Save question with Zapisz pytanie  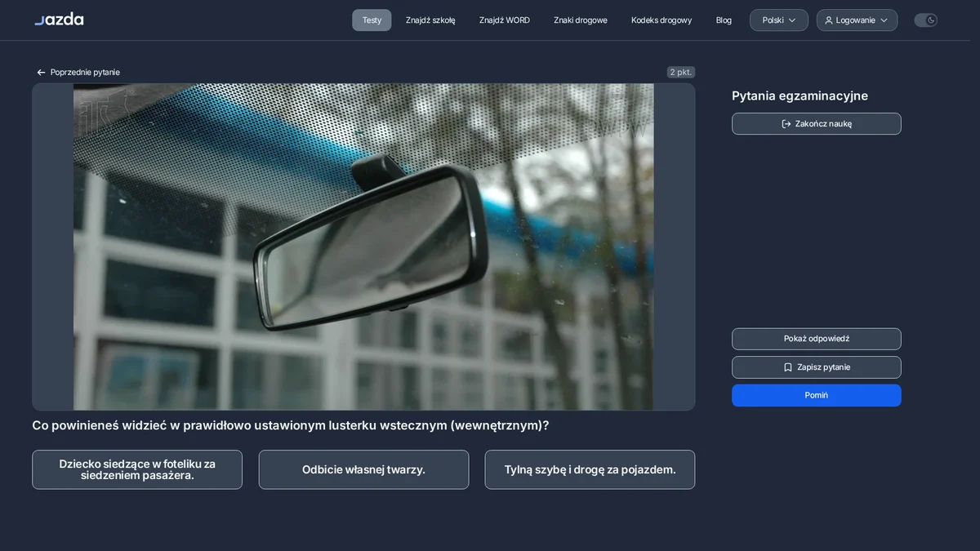(817, 367)
